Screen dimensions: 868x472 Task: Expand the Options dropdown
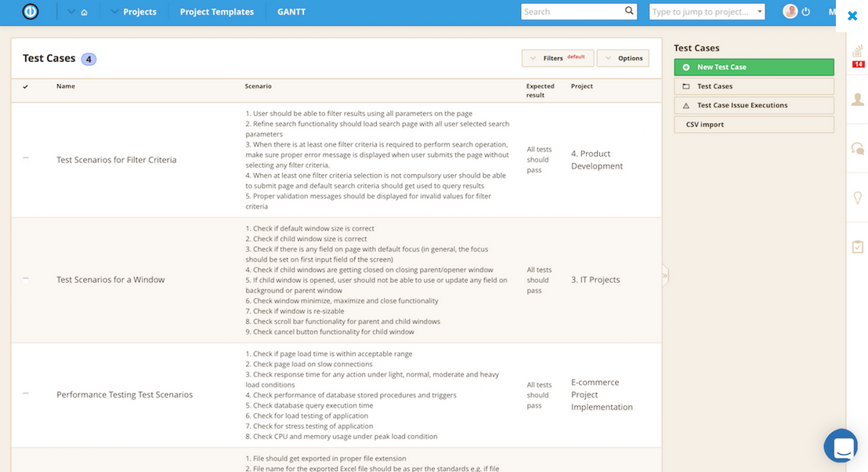tap(623, 58)
